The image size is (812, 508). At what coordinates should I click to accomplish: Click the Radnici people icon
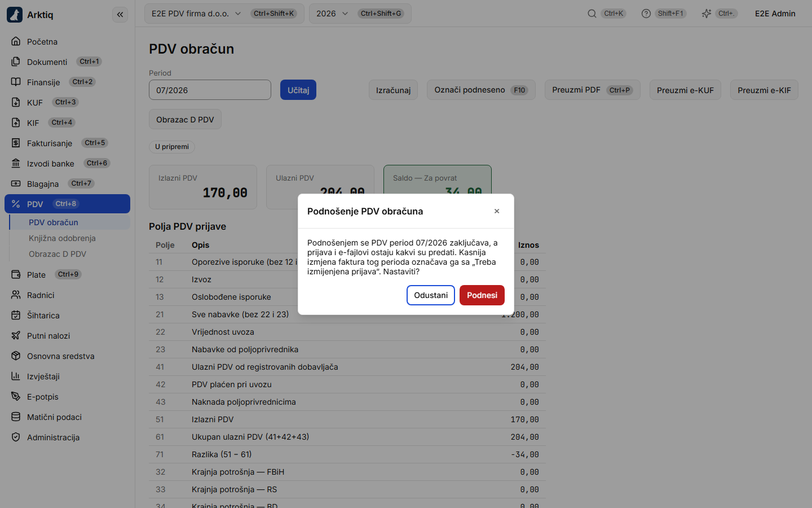point(16,295)
